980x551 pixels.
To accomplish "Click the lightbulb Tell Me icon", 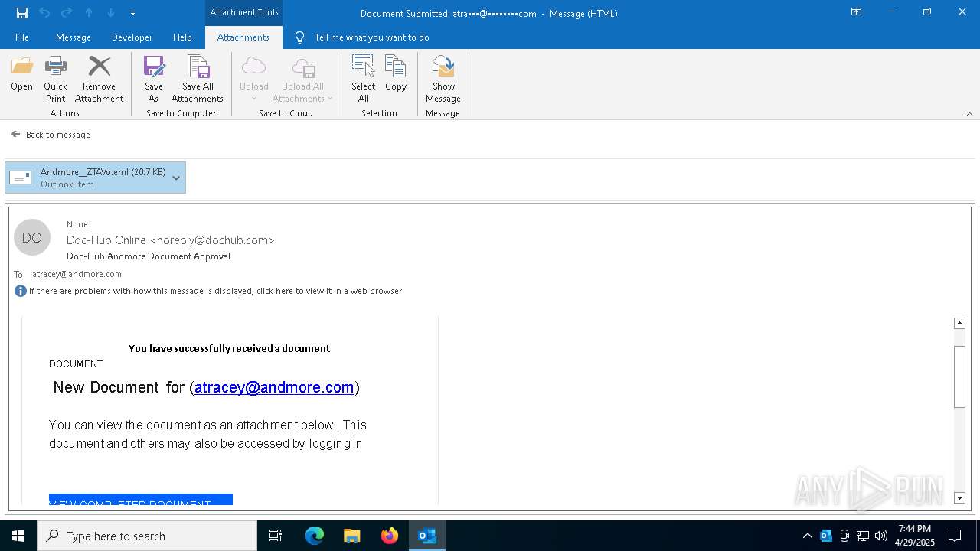I will point(300,37).
